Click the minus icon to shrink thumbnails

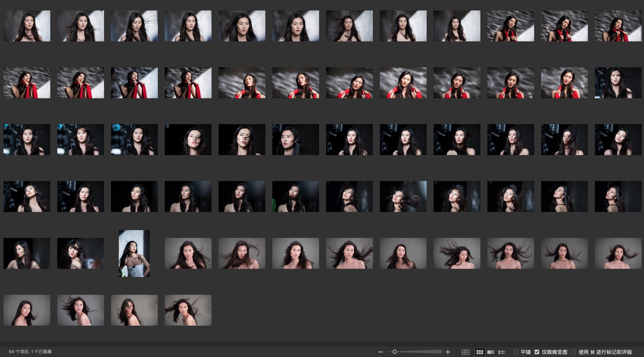[x=381, y=352]
